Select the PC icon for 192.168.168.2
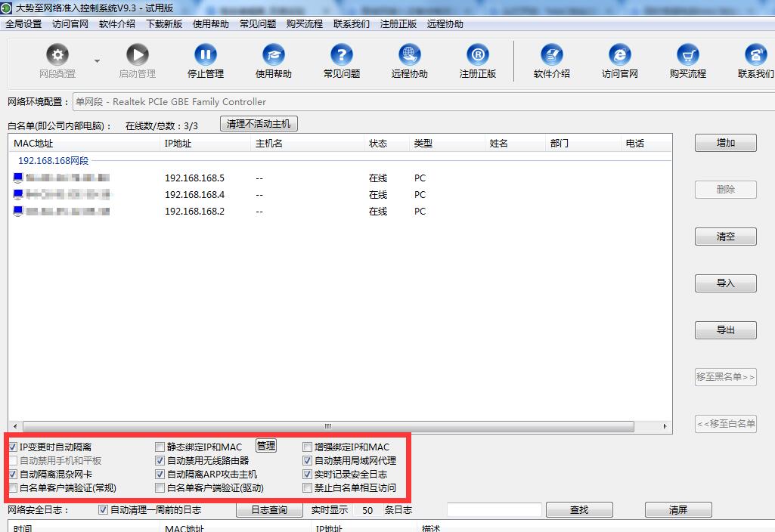Image resolution: width=775 pixels, height=532 pixels. click(x=18, y=212)
